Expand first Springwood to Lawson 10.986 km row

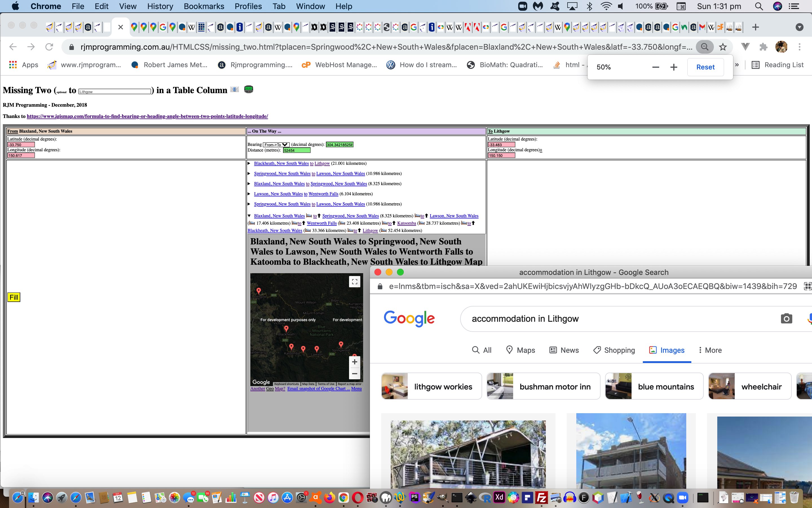point(249,174)
